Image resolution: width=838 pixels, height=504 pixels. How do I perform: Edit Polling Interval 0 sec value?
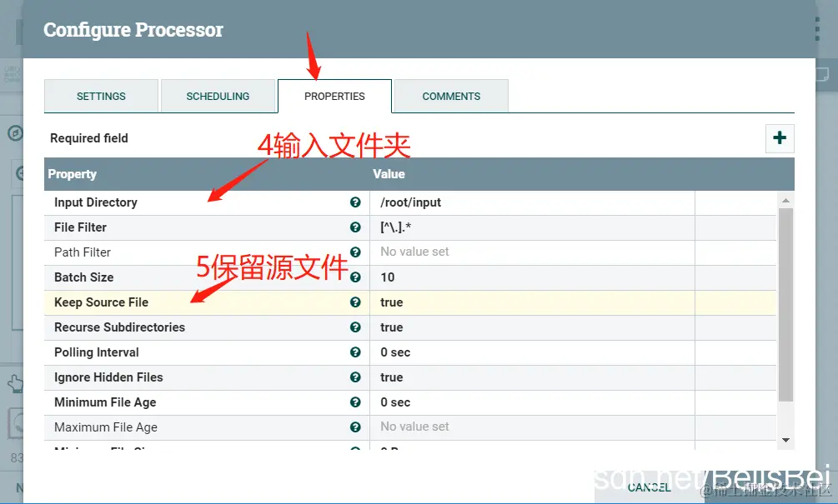[532, 353]
